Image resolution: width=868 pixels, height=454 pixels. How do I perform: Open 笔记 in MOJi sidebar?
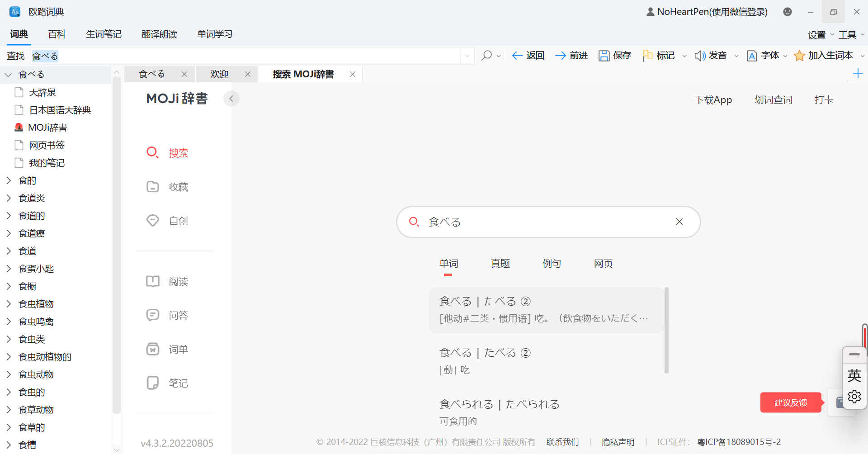167,383
